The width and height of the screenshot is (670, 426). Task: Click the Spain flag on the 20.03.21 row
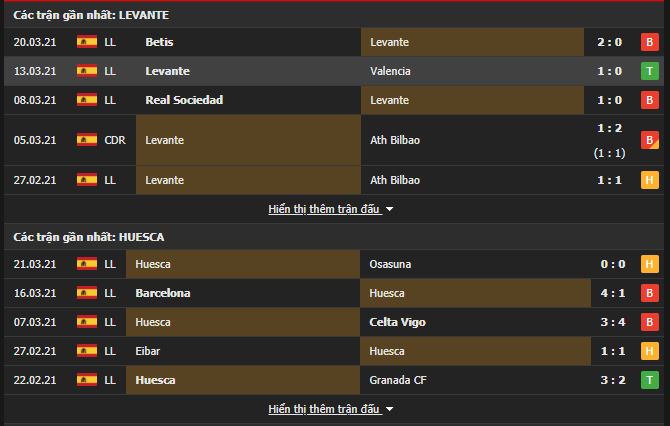click(x=87, y=42)
